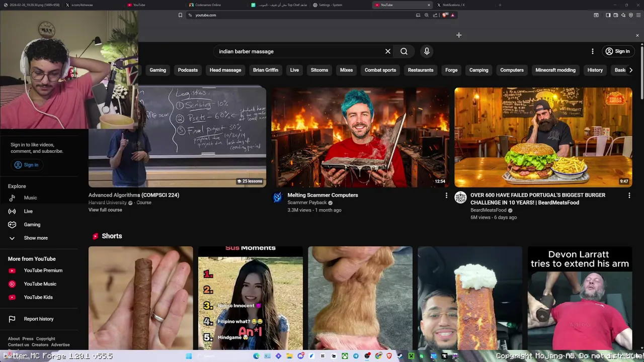Select the Restaurants category chip
This screenshot has width=644, height=362.
pos(421,70)
